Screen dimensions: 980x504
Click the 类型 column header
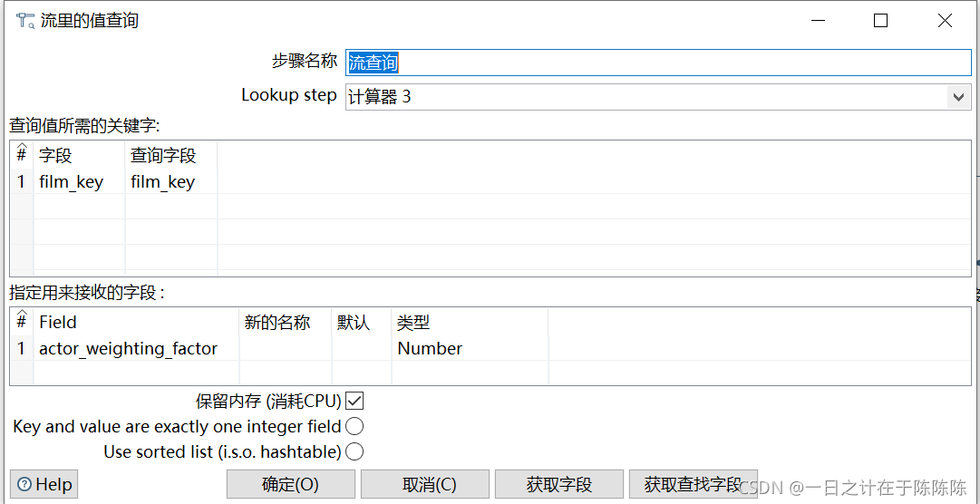click(x=470, y=322)
